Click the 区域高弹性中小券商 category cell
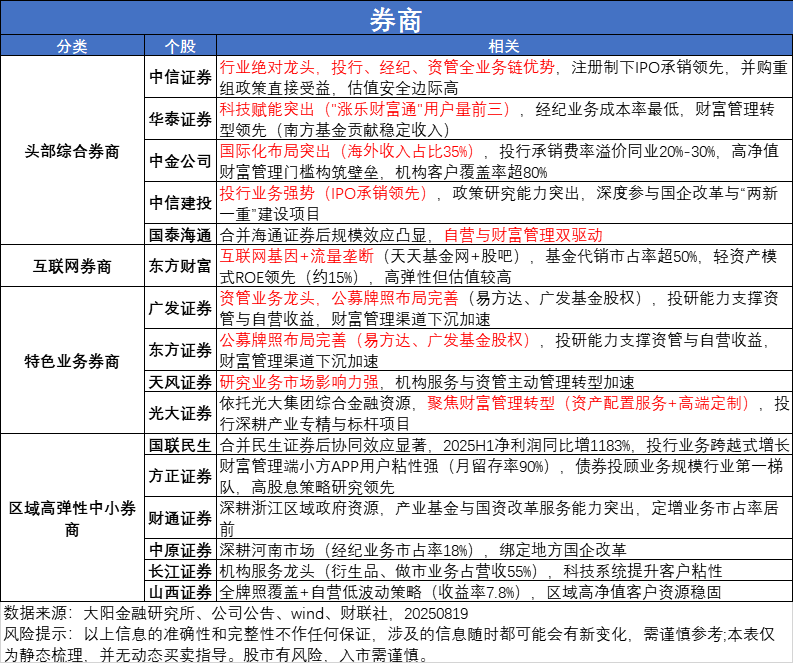The height and width of the screenshot is (663, 793). (x=72, y=520)
